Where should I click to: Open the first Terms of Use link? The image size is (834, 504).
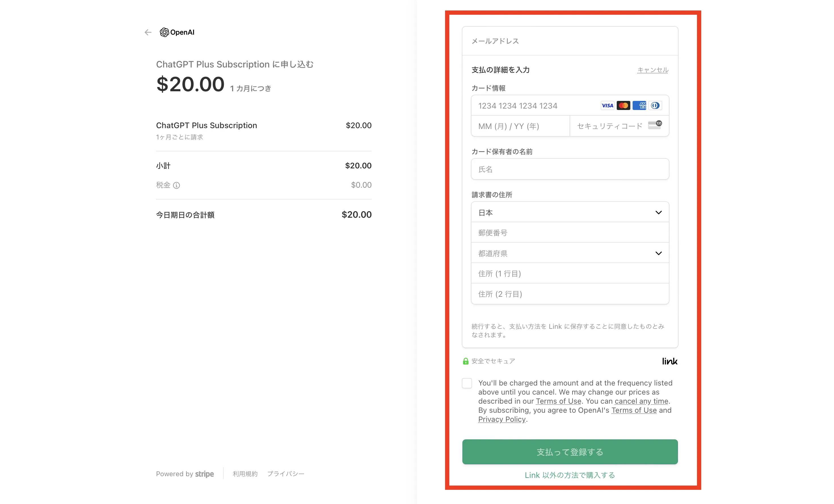559,401
